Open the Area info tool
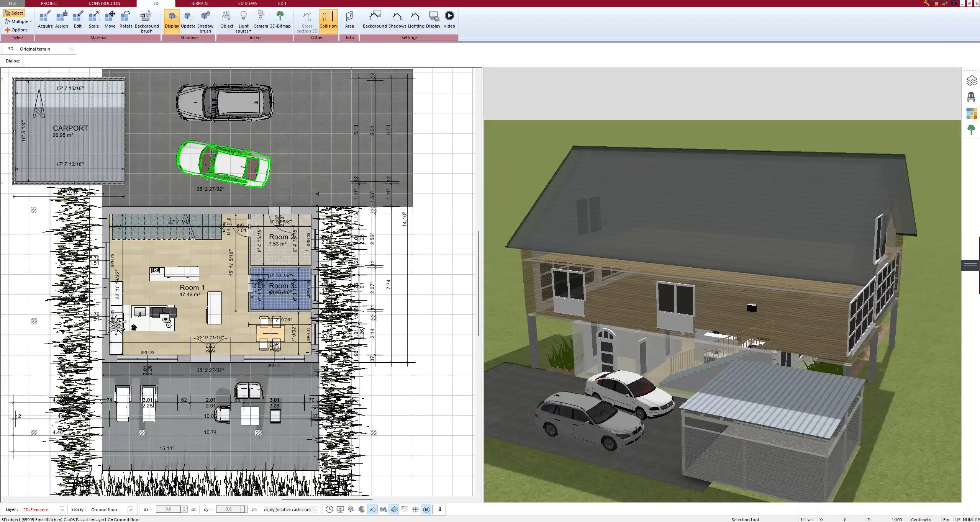 pyautogui.click(x=349, y=20)
